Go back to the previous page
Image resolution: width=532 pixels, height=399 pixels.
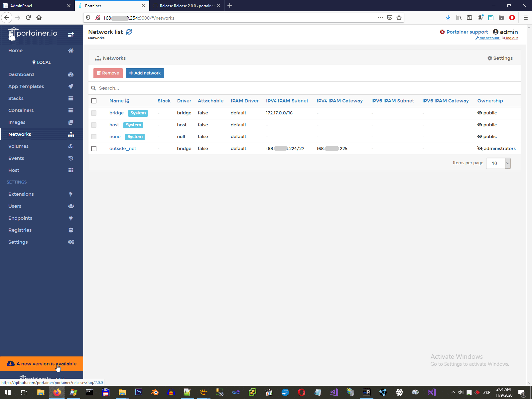click(7, 18)
